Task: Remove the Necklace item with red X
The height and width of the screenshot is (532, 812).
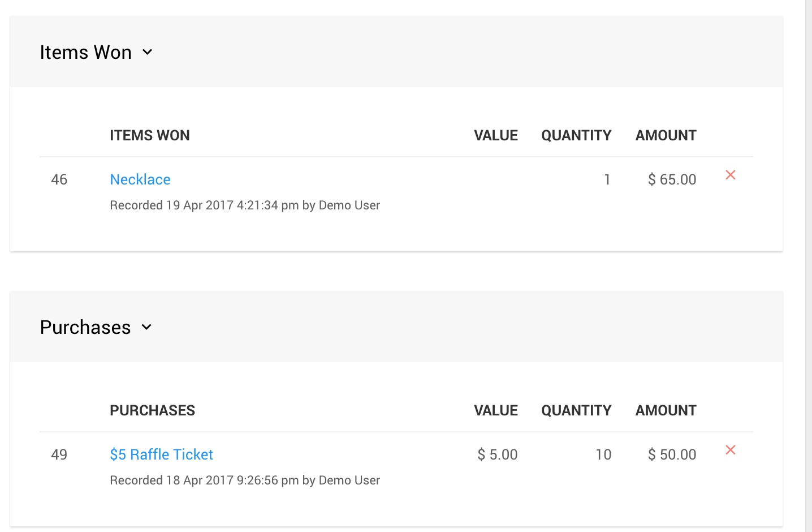Action: click(x=730, y=175)
